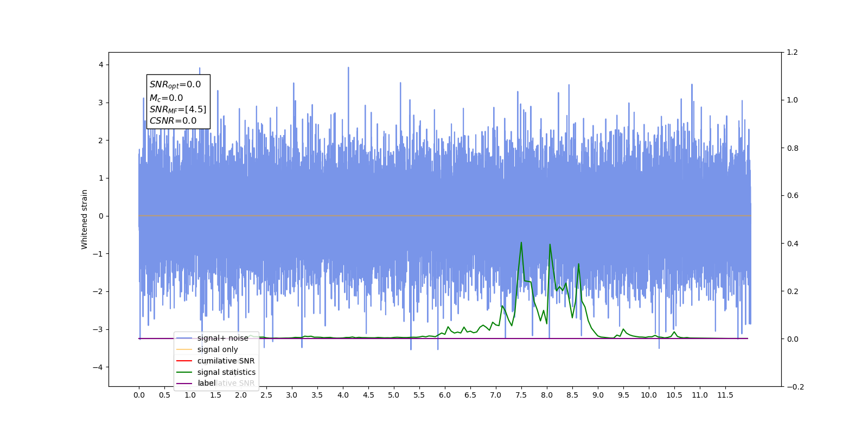Click x-axis tick label 8.0
868x434 pixels.
click(547, 395)
